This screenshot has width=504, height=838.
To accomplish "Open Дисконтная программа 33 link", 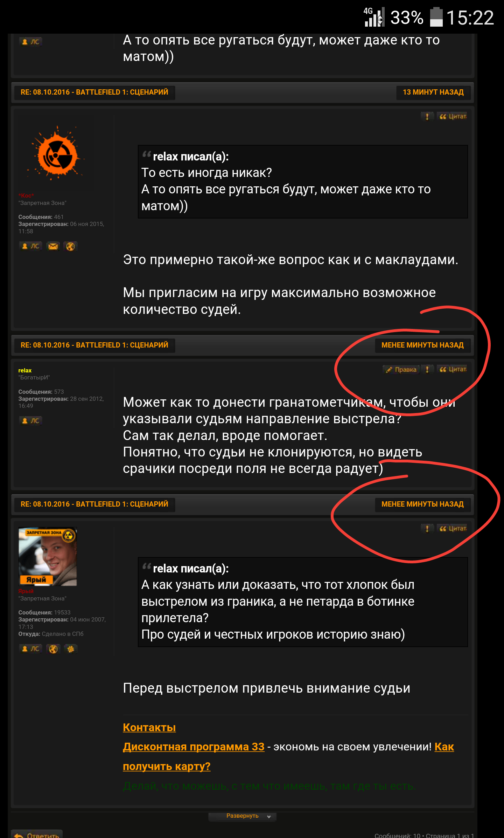I will point(194,747).
